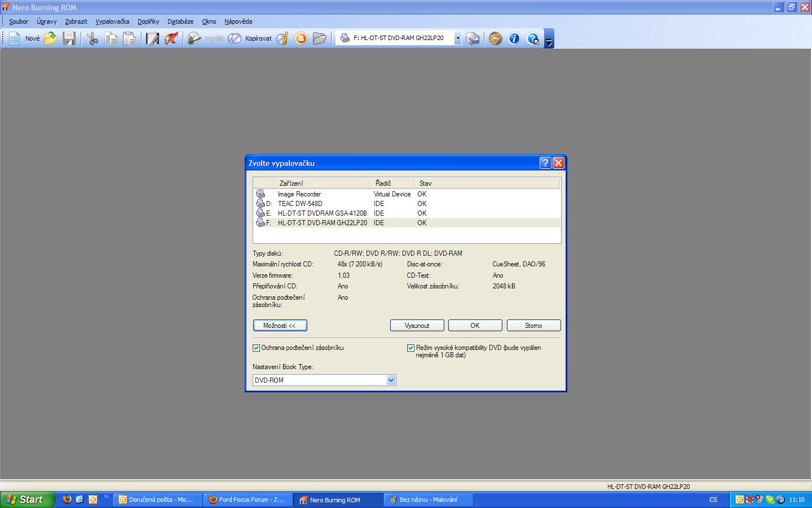Switch to Ford Focus Forum taskbar window
Image resolution: width=812 pixels, height=508 pixels.
[x=247, y=500]
